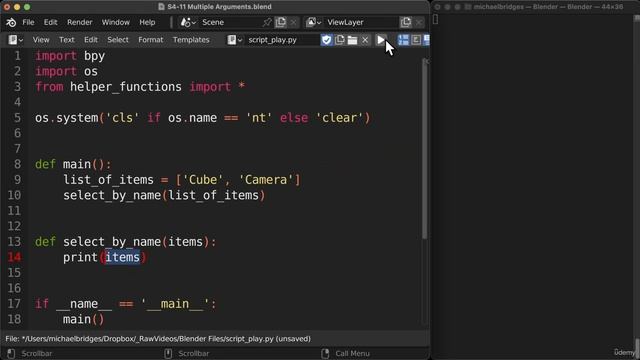
Task: Click line number 14 in the gutter
Action: click(x=14, y=257)
